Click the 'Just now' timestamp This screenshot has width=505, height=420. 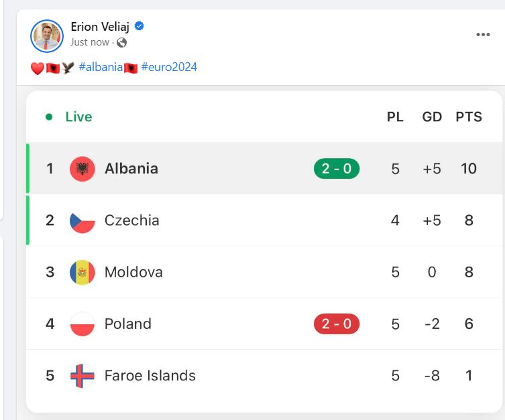90,42
